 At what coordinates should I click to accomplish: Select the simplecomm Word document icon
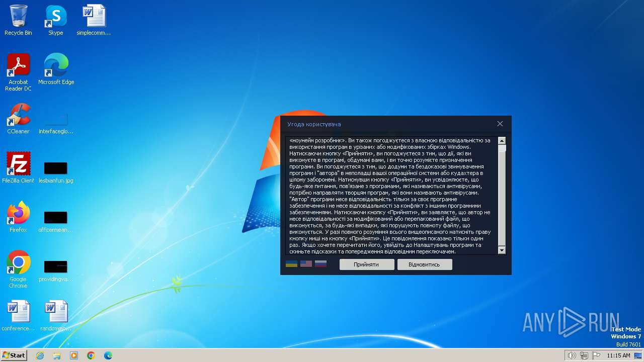click(94, 20)
